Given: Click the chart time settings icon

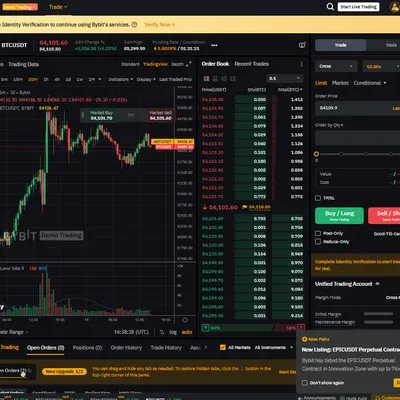Looking at the screenshot, I should (185, 320).
